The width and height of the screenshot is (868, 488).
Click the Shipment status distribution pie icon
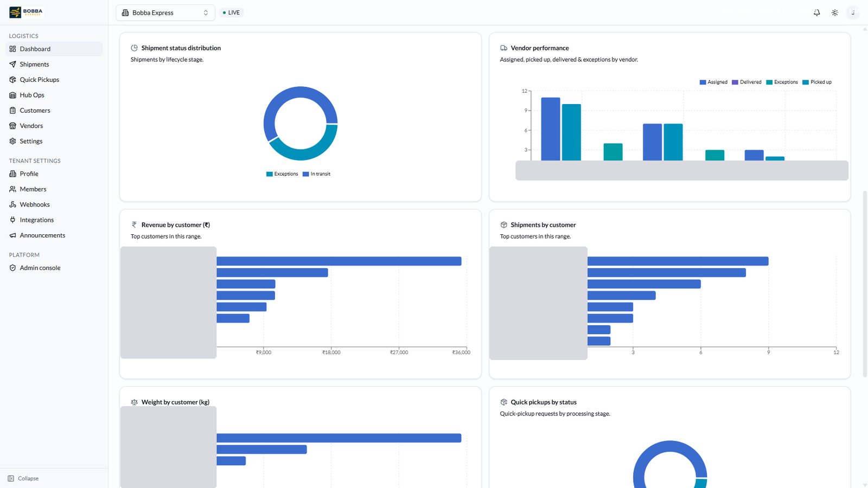coord(135,48)
